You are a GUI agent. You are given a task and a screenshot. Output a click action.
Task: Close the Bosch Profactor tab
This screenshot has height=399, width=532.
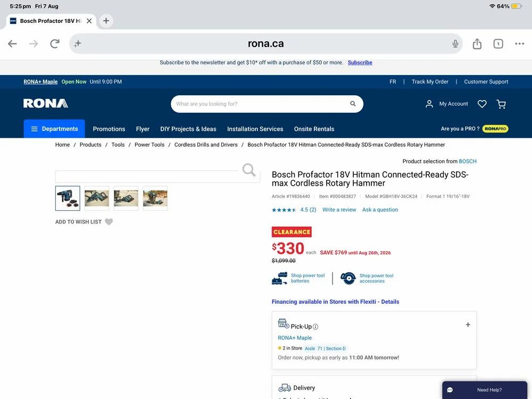[x=89, y=21]
